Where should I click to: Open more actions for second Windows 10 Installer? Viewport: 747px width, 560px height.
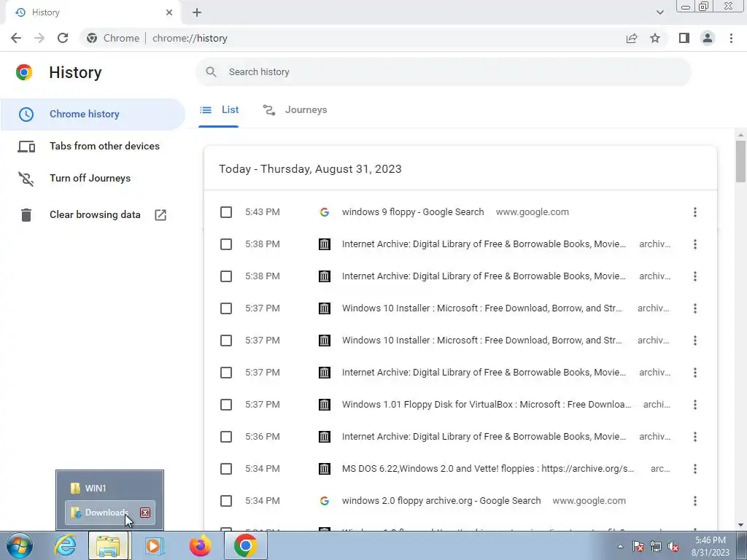tap(695, 341)
